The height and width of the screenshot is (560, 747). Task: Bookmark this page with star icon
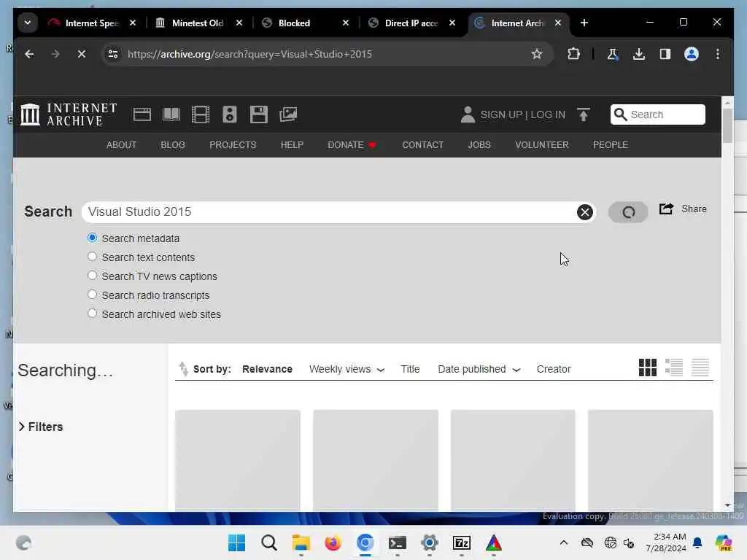pyautogui.click(x=537, y=54)
